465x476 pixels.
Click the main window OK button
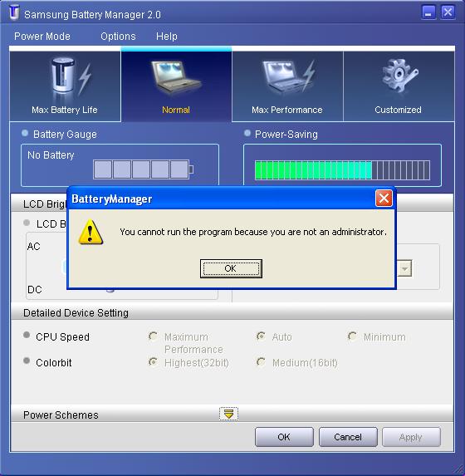point(284,437)
